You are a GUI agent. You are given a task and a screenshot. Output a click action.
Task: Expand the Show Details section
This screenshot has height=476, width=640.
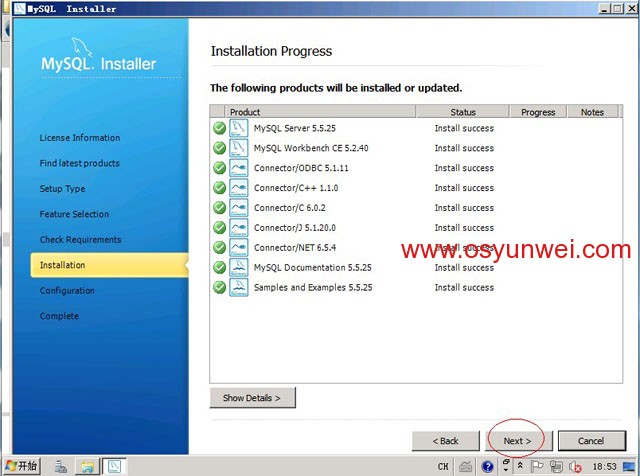[x=252, y=398]
